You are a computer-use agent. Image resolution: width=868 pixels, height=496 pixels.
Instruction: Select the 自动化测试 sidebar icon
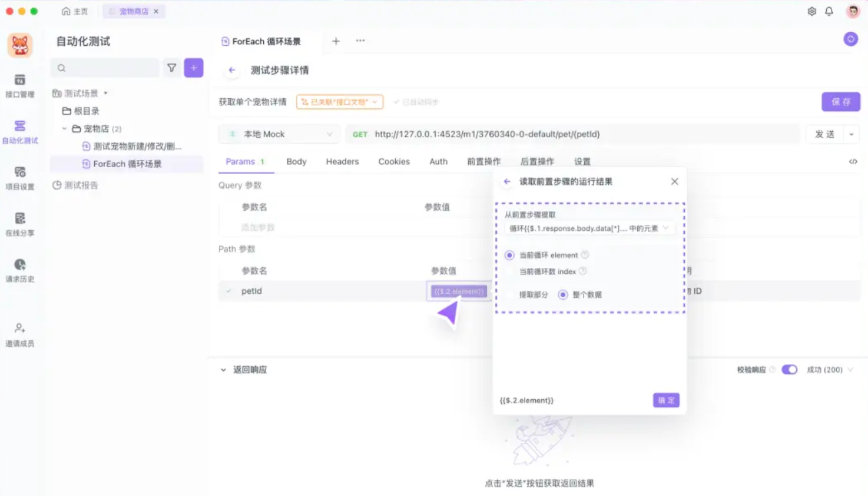pos(21,130)
